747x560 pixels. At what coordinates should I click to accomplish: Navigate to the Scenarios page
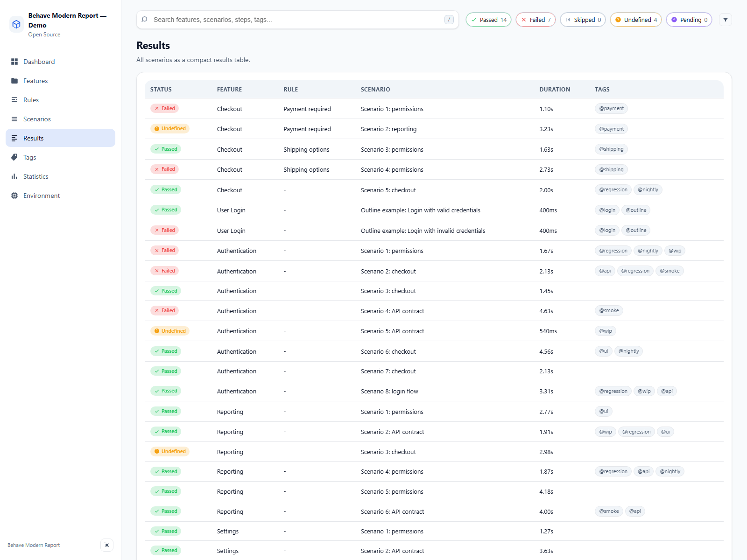point(60,119)
